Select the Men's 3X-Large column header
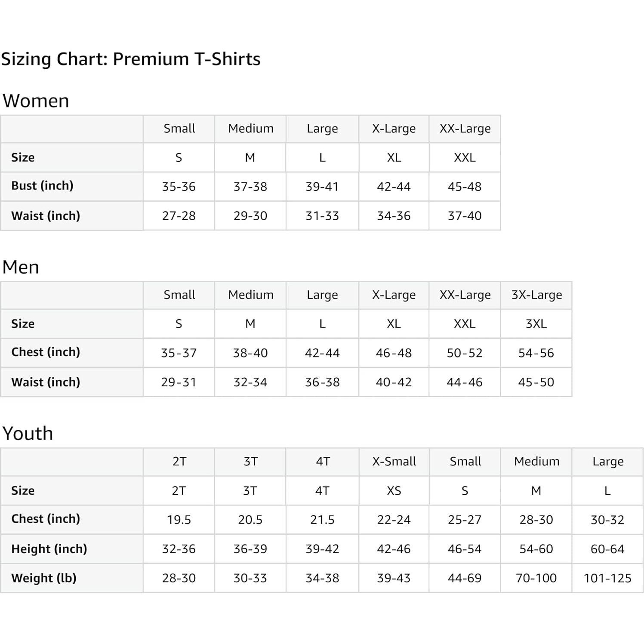The height and width of the screenshot is (644, 644). point(536,295)
